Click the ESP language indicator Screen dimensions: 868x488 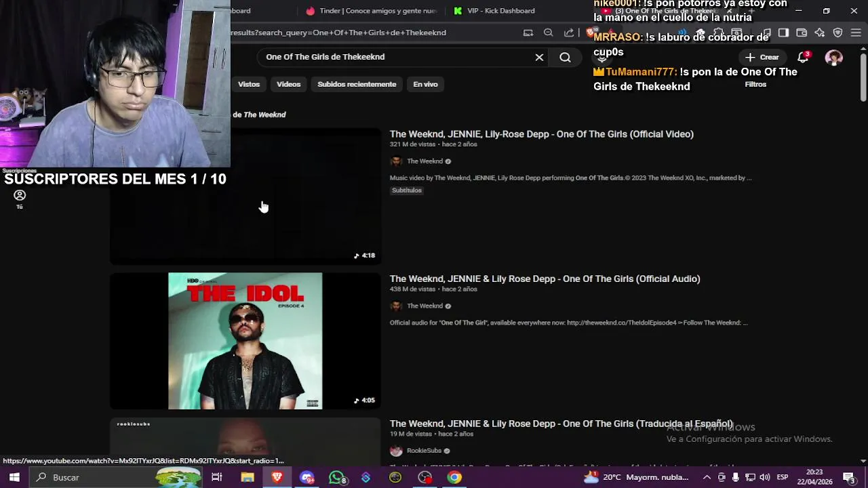click(x=783, y=477)
